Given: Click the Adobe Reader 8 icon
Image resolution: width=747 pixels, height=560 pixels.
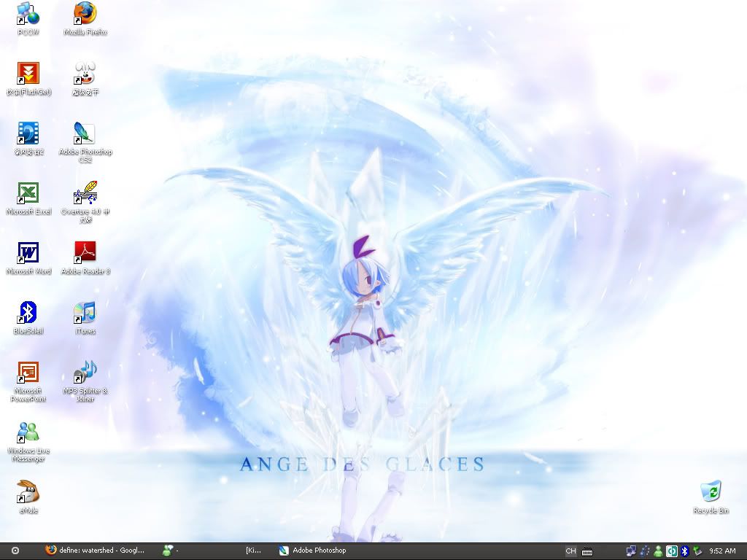Looking at the screenshot, I should [x=85, y=254].
